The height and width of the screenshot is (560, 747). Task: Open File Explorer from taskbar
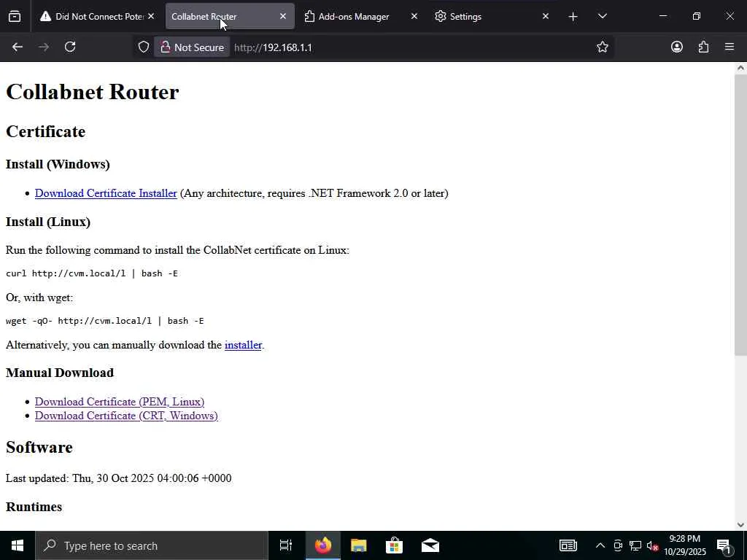coord(358,545)
